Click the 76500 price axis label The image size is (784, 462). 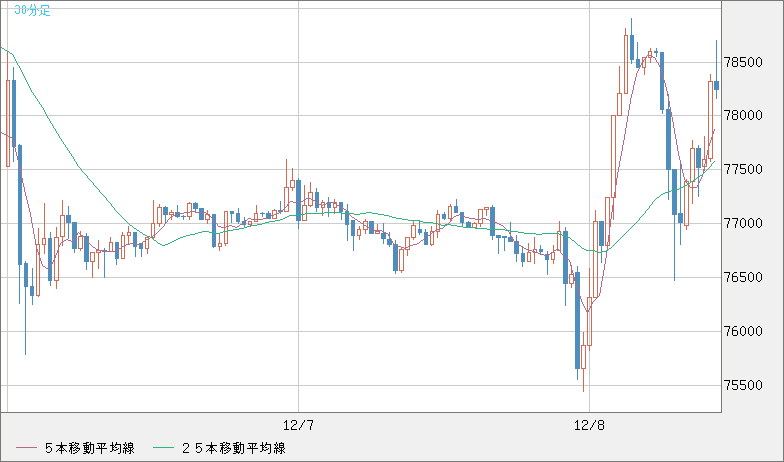(744, 278)
